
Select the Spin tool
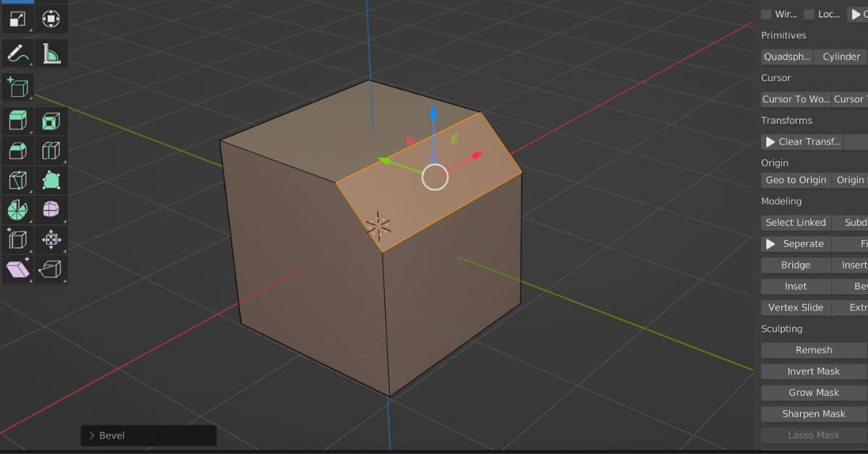coord(17,210)
